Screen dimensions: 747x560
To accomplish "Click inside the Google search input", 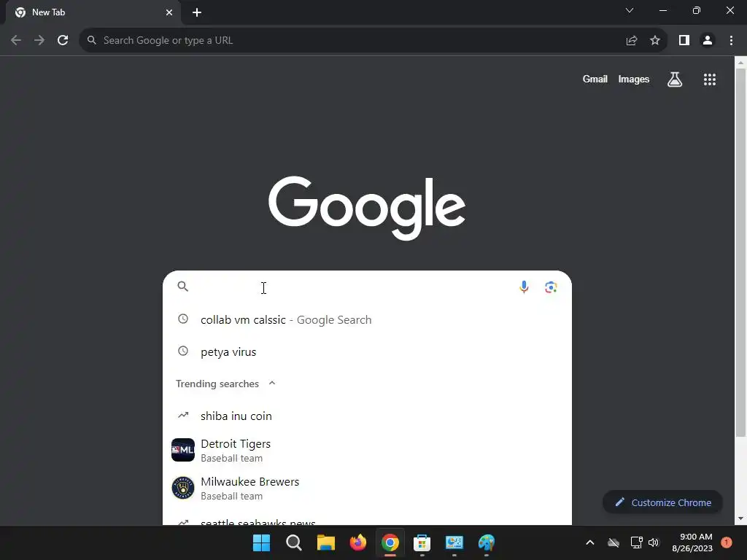I will (352, 287).
